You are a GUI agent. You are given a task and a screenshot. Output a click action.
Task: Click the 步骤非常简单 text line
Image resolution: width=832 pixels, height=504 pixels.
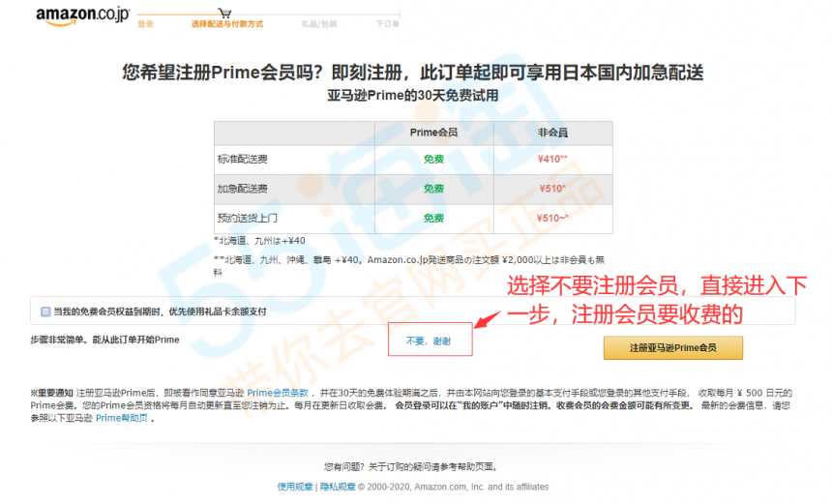tap(104, 340)
